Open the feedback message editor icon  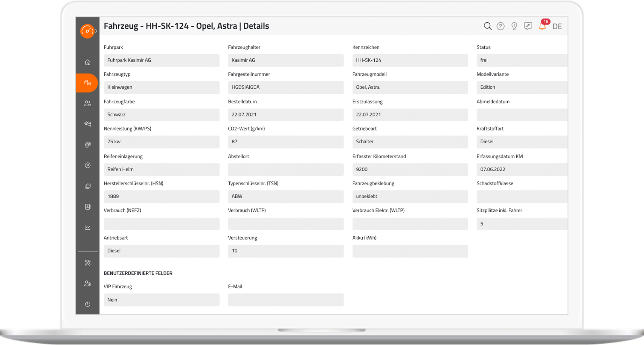528,26
